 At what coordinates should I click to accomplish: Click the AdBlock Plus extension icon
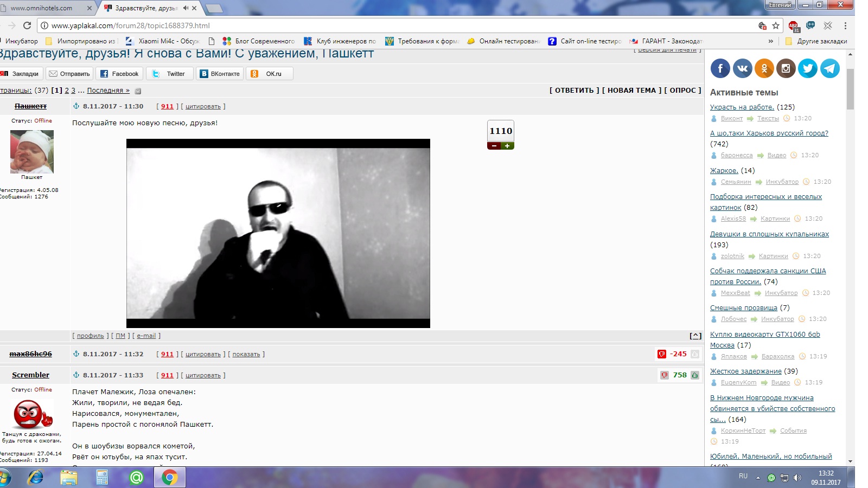794,25
